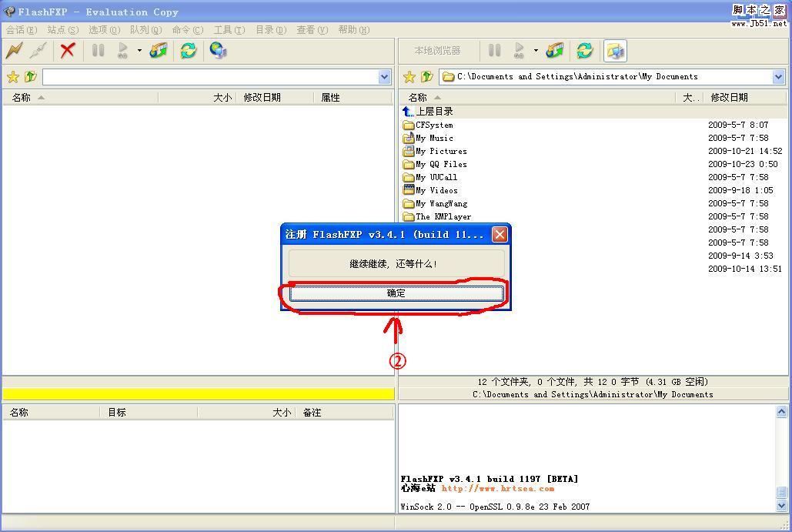This screenshot has width=792, height=532.
Task: Open the 站点 menu
Action: click(62, 30)
